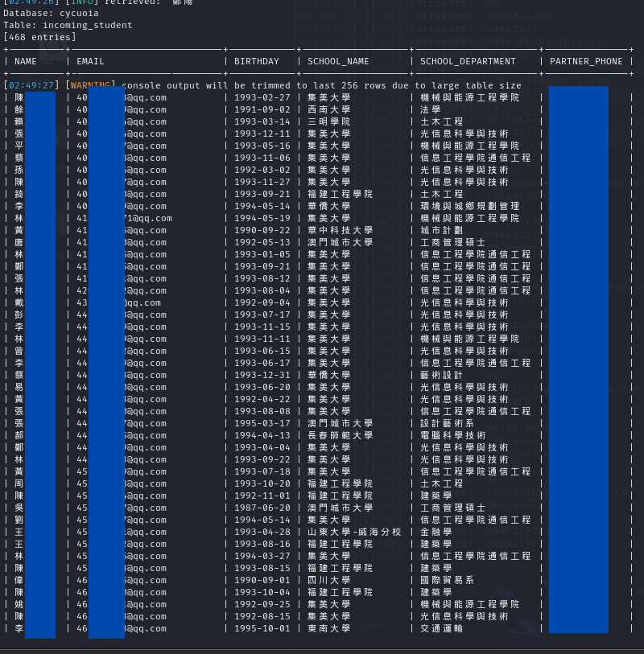Select birthday 1993-01-05
The width and height of the screenshot is (644, 654).
pos(262,254)
